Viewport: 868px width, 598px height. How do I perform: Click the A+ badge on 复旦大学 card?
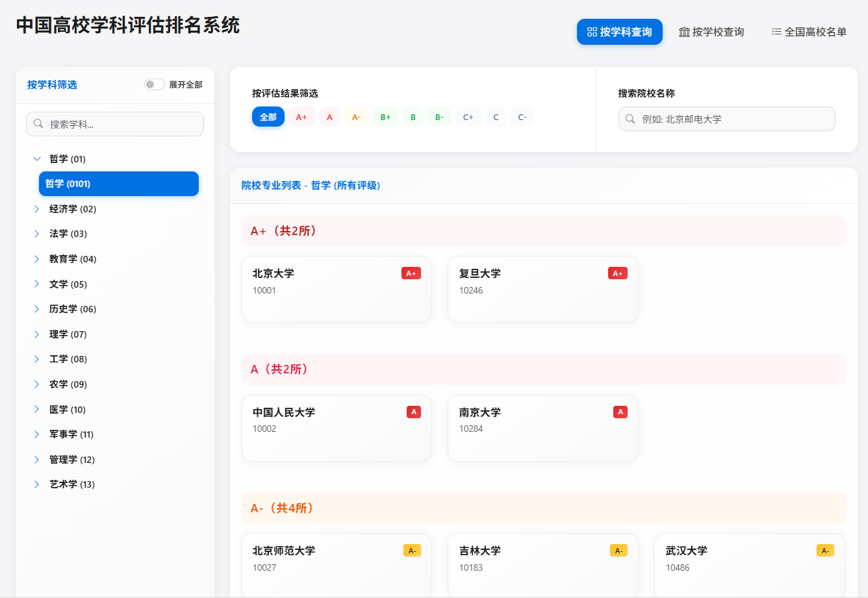618,273
